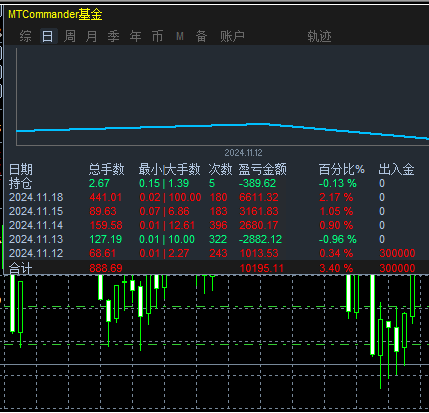Click the 盈亏金额 column header
This screenshot has height=413, width=429.
(x=263, y=169)
